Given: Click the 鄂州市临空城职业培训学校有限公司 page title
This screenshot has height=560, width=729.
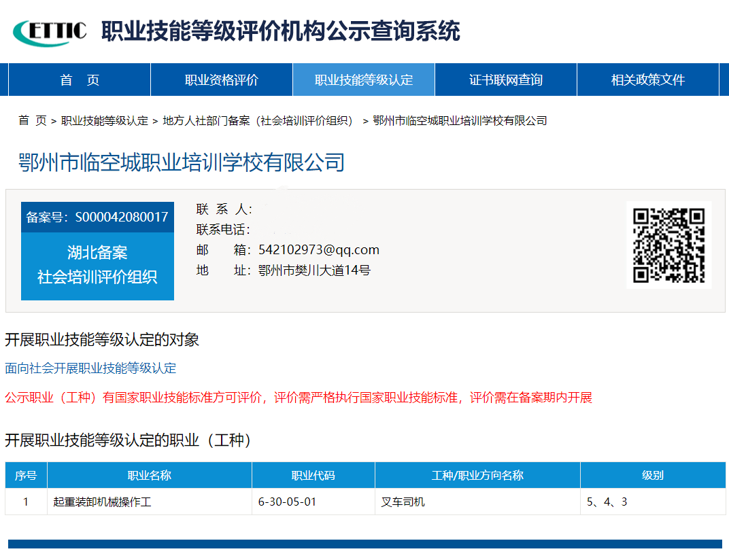Looking at the screenshot, I should 182,163.
